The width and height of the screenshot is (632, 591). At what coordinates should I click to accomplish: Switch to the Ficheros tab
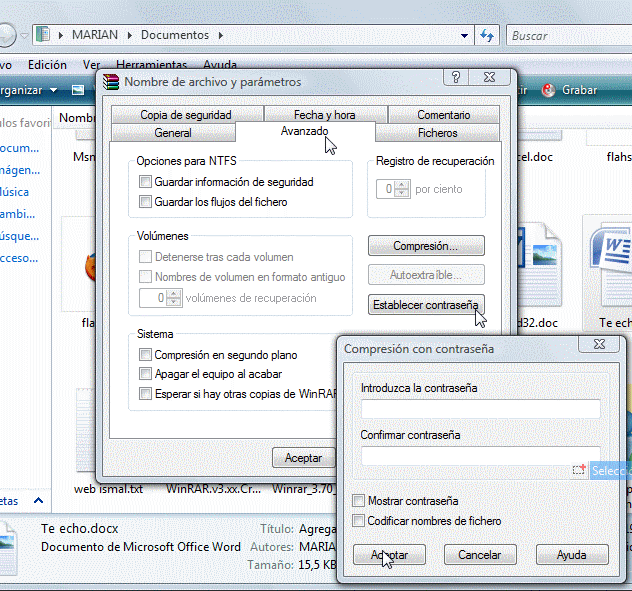(x=437, y=133)
